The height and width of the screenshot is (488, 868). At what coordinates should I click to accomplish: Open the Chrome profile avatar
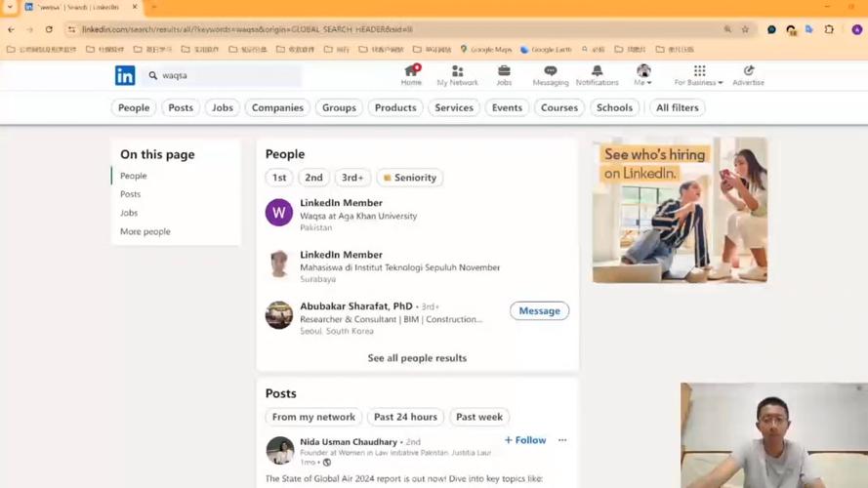click(x=856, y=29)
